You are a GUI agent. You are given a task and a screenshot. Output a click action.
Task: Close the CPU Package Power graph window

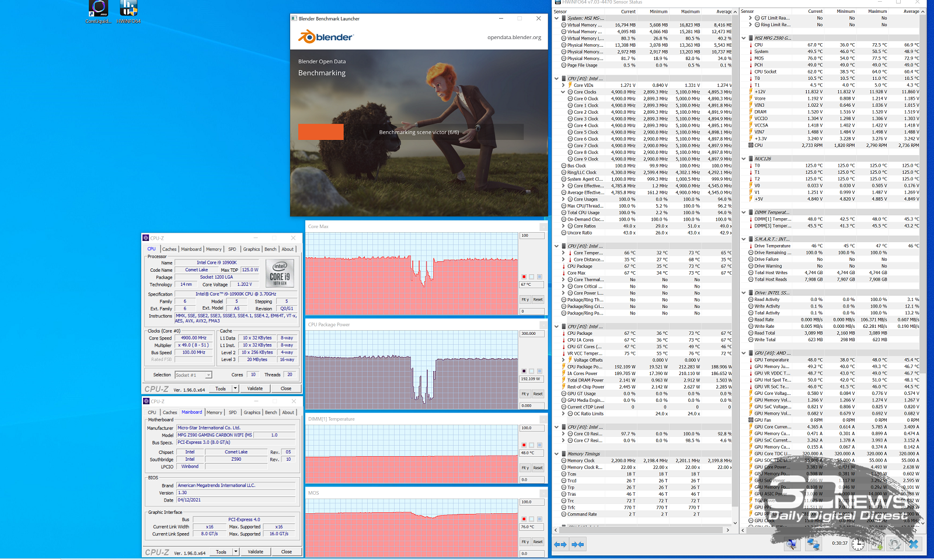click(543, 324)
